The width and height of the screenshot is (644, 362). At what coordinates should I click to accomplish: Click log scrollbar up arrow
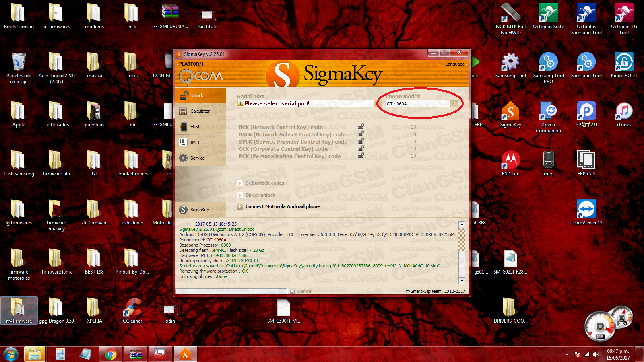click(462, 224)
